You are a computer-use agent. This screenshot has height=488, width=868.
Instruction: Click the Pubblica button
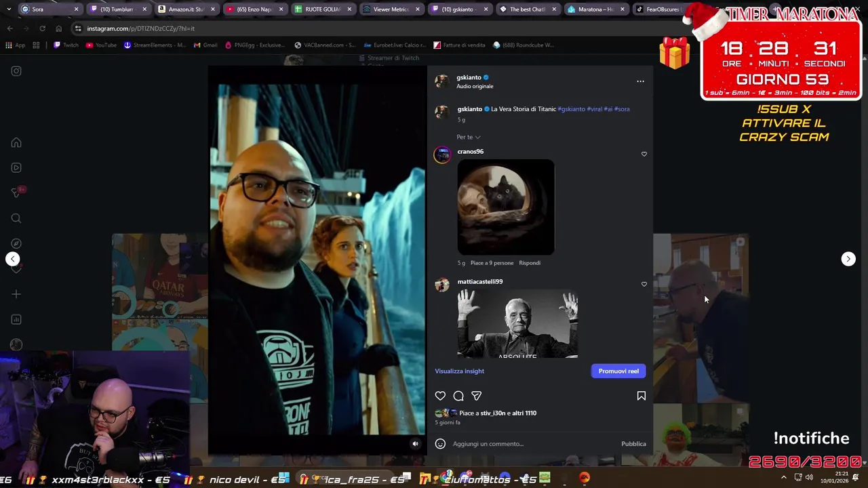coord(633,444)
